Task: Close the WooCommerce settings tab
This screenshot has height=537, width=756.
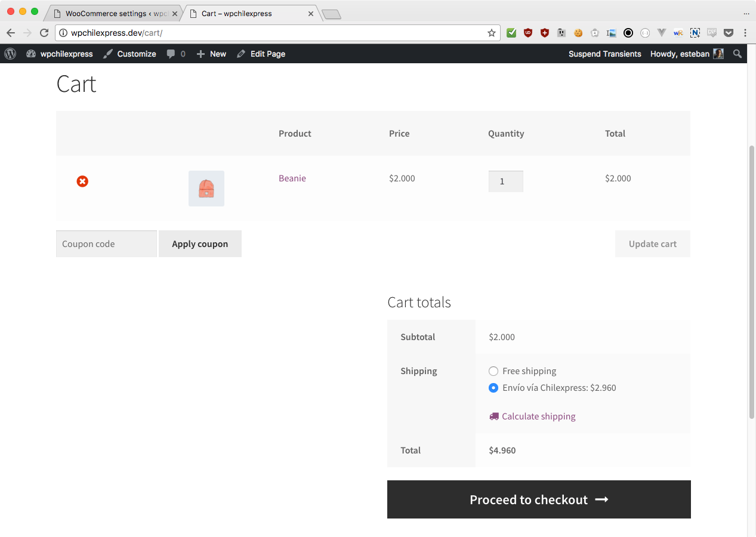Action: [x=175, y=13]
